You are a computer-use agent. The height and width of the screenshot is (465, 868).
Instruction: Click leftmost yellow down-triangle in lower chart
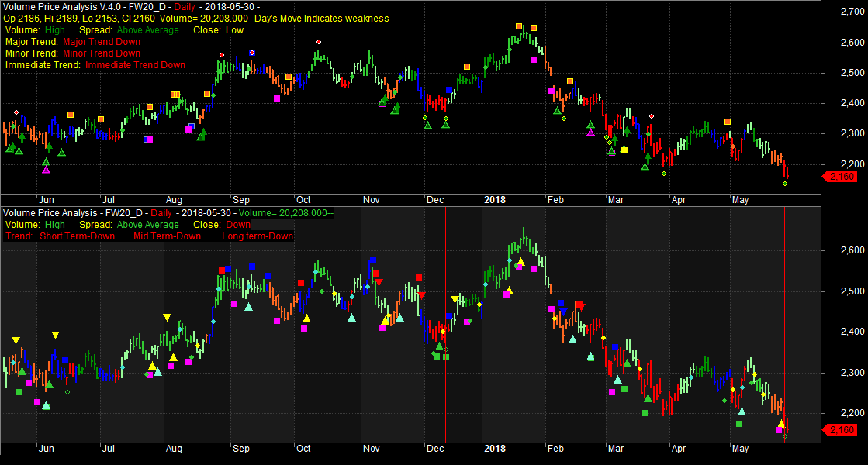click(x=16, y=341)
